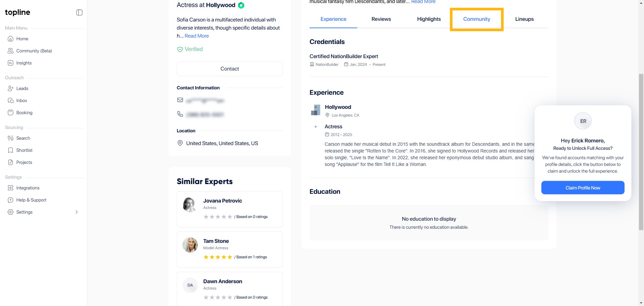Click the Tam Stone star rating
The width and height of the screenshot is (644, 306).
pyautogui.click(x=218, y=257)
